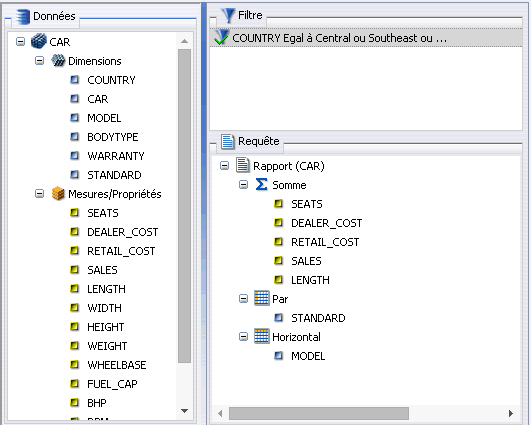Viewport: 531px width, 425px height.
Task: Click the right arrow of Requête horizontal scrollbar
Action: (511, 413)
